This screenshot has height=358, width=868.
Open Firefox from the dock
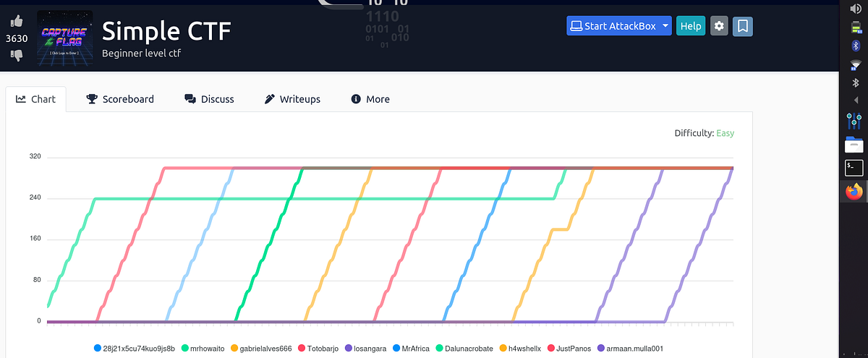click(854, 192)
